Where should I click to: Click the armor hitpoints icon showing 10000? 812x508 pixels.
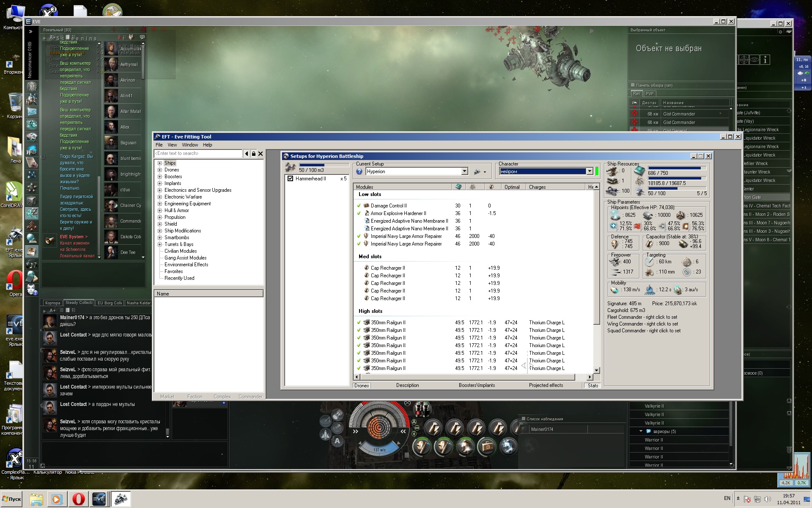tap(648, 215)
